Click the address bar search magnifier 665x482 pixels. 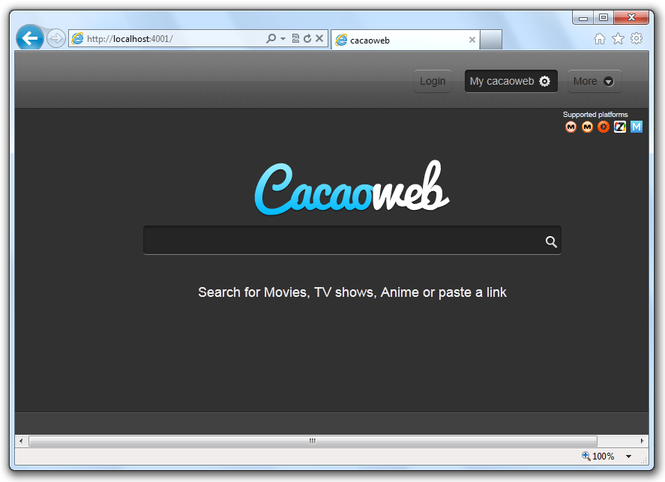[x=271, y=39]
